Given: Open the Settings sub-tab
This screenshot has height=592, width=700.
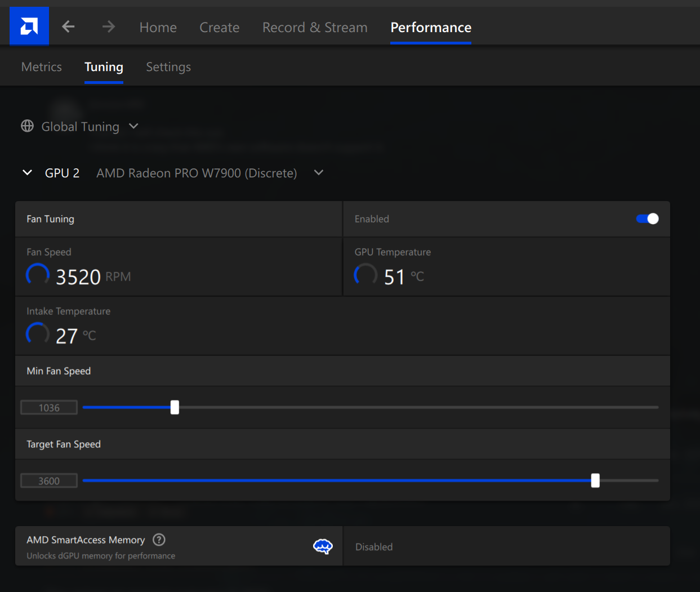Looking at the screenshot, I should (168, 67).
